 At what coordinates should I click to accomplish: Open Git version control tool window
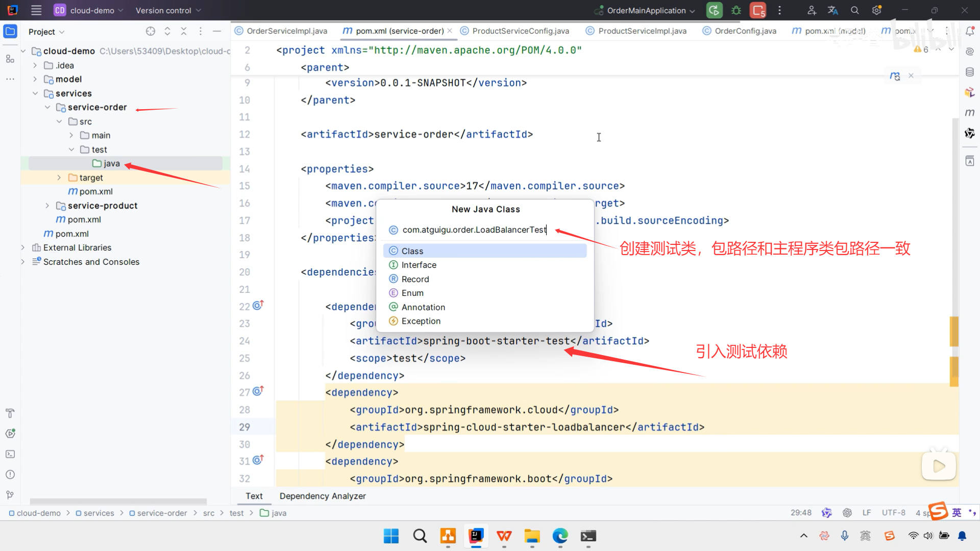click(10, 495)
